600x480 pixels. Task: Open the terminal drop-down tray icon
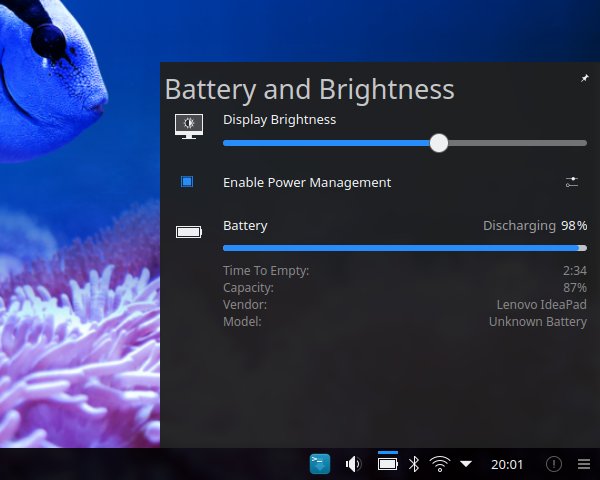pos(320,464)
